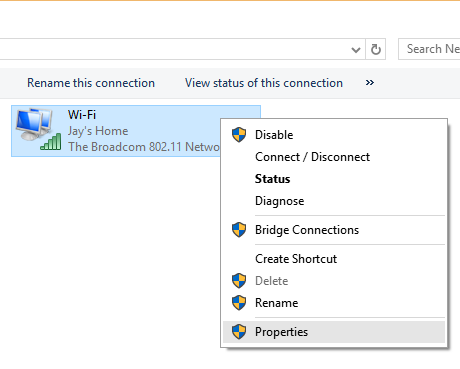The image size is (460, 369).
Task: Click green signal strength bars icon
Action: (x=51, y=142)
